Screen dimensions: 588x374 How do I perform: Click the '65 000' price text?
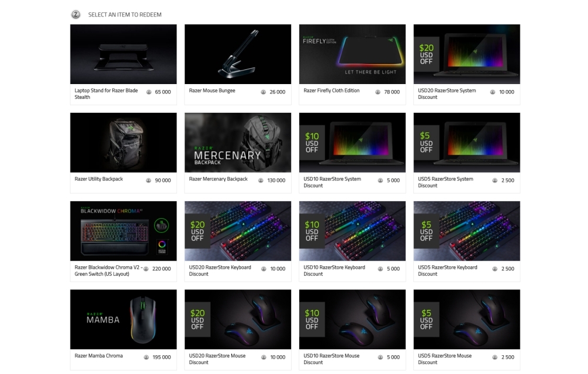pos(163,92)
